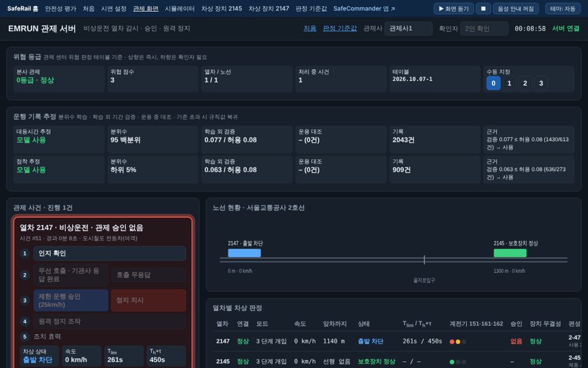Click 0.077 / 허용 0.08 validation value
The width and height of the screenshot is (588, 368).
[x=231, y=140]
